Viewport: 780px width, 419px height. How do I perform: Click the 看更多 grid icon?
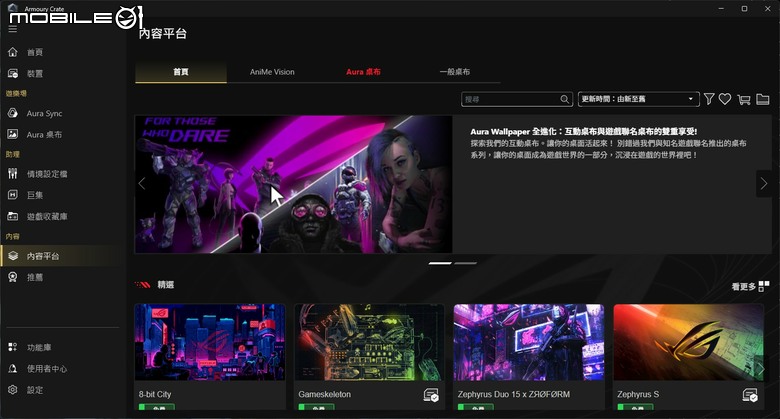764,286
